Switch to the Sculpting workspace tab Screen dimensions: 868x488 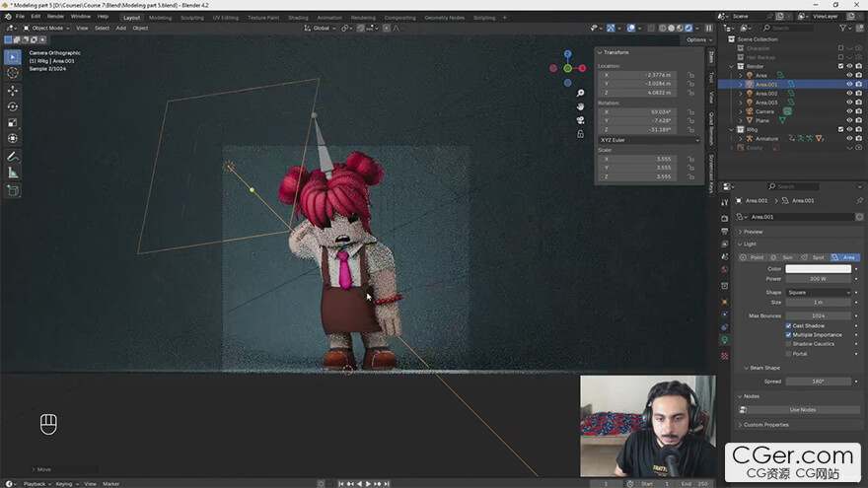click(192, 18)
